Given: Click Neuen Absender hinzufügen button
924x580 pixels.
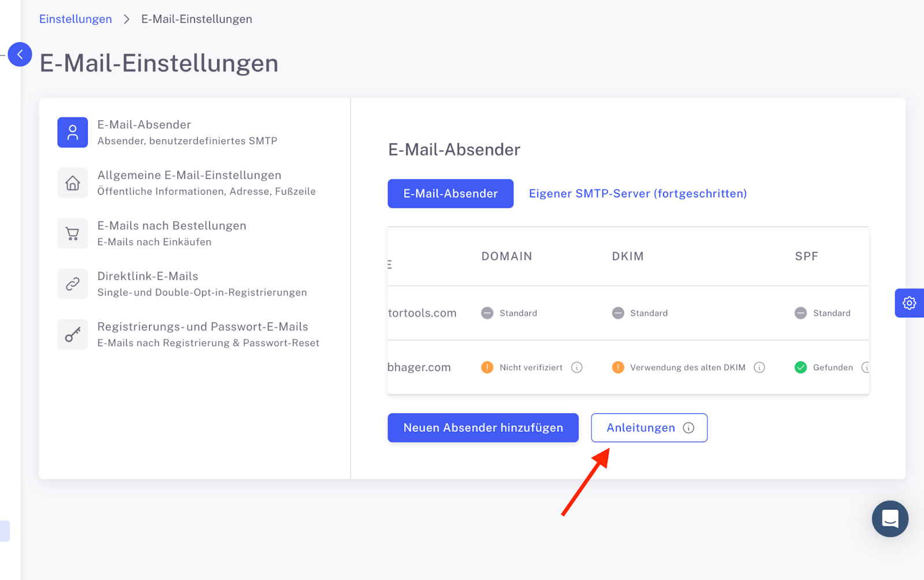Looking at the screenshot, I should 483,428.
